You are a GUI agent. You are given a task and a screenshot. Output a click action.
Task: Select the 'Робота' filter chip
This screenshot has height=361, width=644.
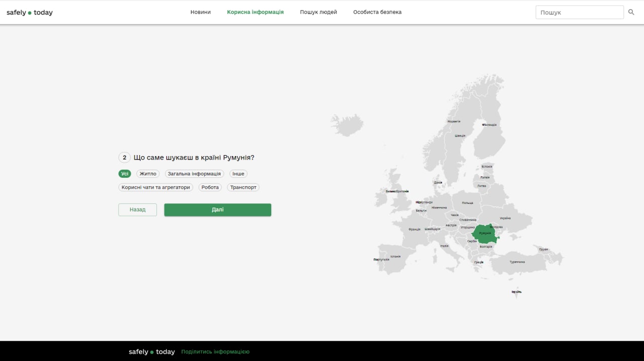click(210, 187)
